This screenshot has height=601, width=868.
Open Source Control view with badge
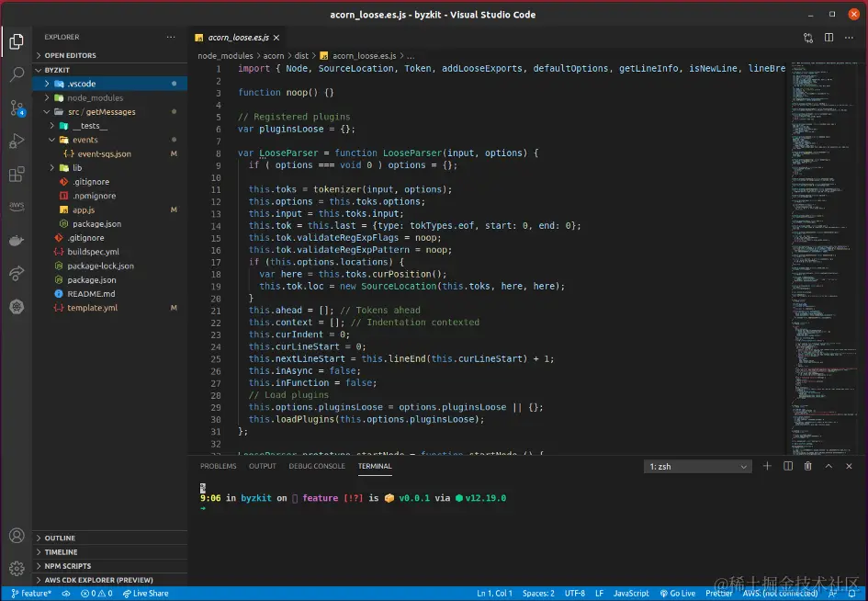click(x=17, y=108)
